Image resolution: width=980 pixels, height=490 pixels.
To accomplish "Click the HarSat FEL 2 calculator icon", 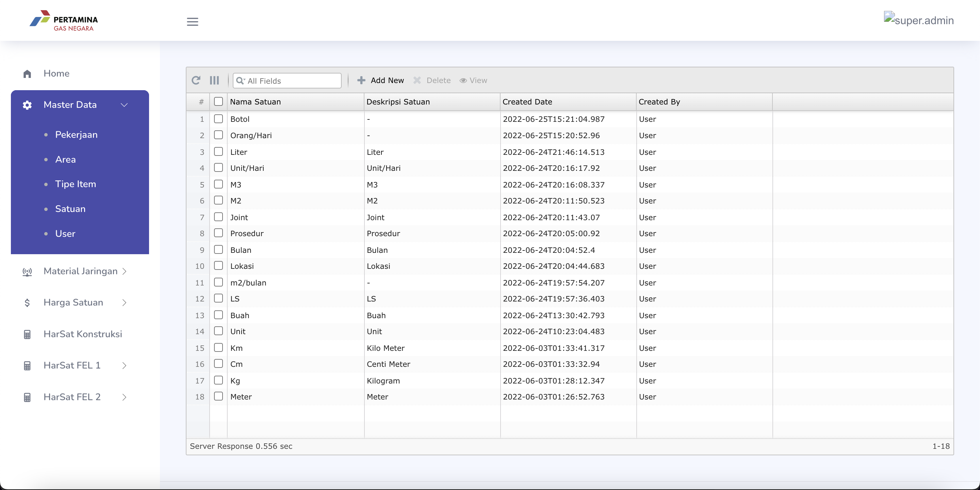I will tap(27, 397).
